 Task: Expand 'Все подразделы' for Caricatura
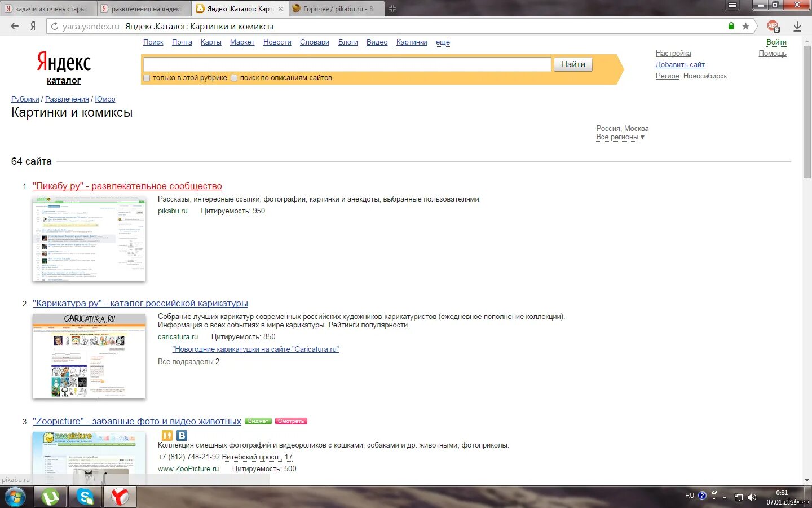[x=186, y=362]
